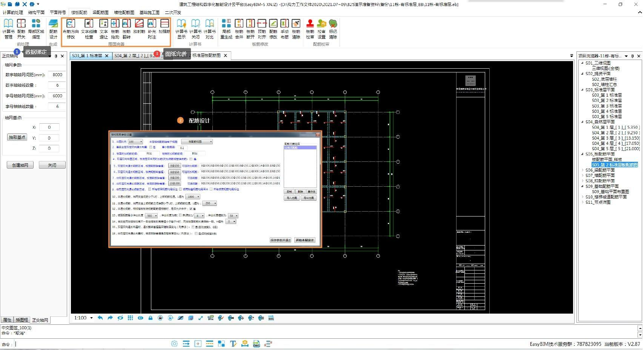Click the 开始本层设计 button
The image size is (644, 350).
coord(304,240)
